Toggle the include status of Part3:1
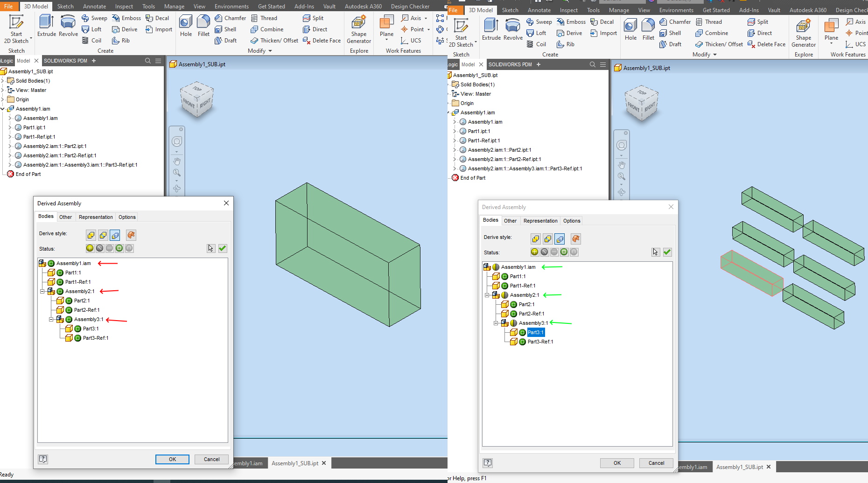Screen dimensions: 868x483 point(522,332)
